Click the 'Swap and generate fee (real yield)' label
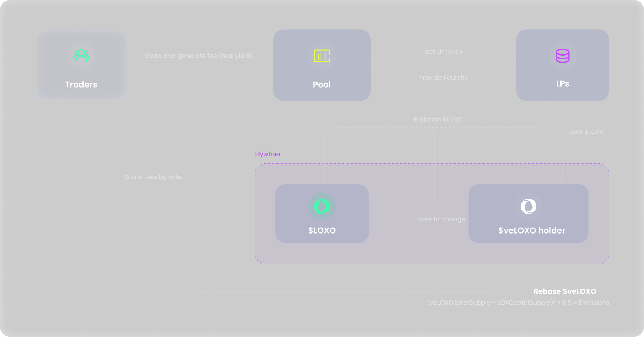This screenshot has height=337, width=644. click(198, 56)
